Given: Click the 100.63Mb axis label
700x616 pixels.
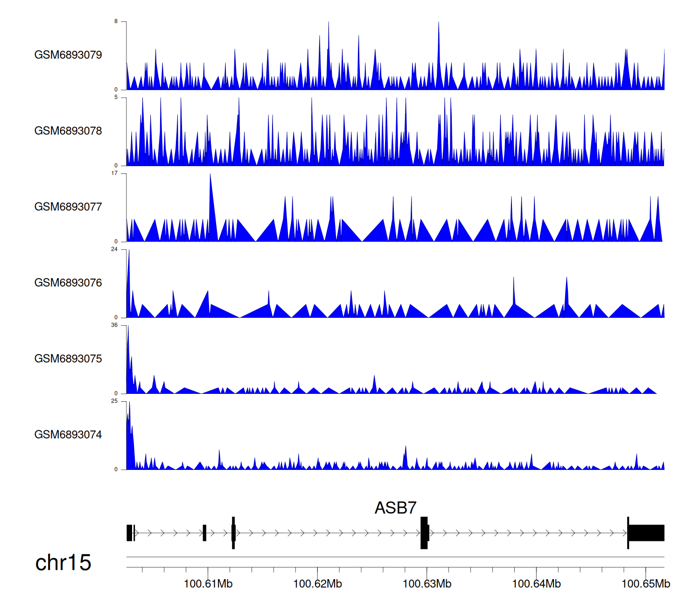Looking at the screenshot, I should pyautogui.click(x=427, y=584).
